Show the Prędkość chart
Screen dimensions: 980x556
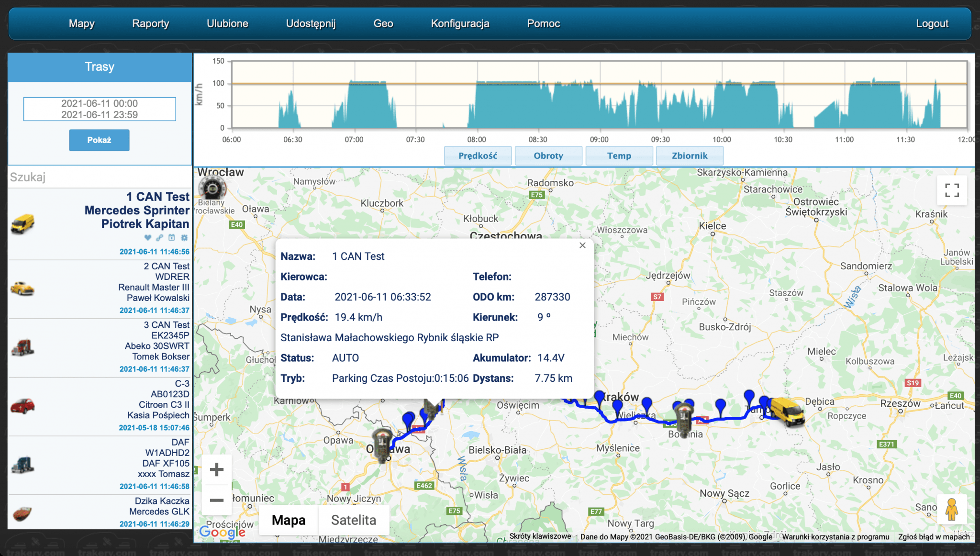click(478, 156)
